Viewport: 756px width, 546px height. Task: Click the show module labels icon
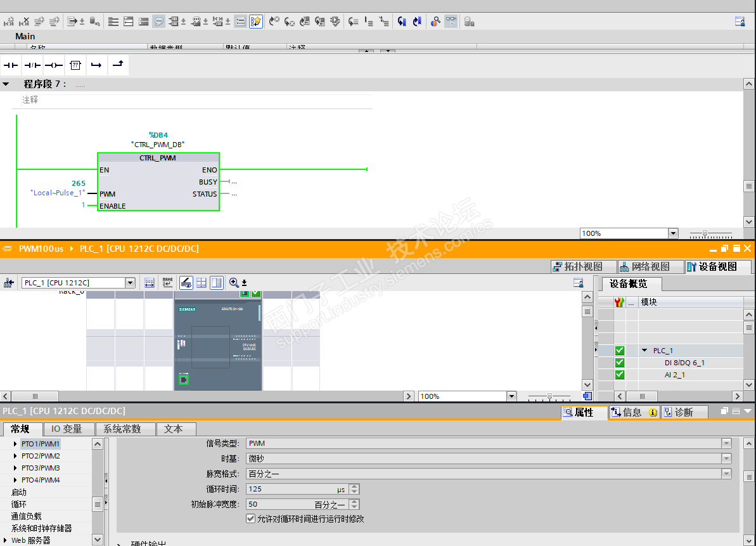pyautogui.click(x=149, y=283)
